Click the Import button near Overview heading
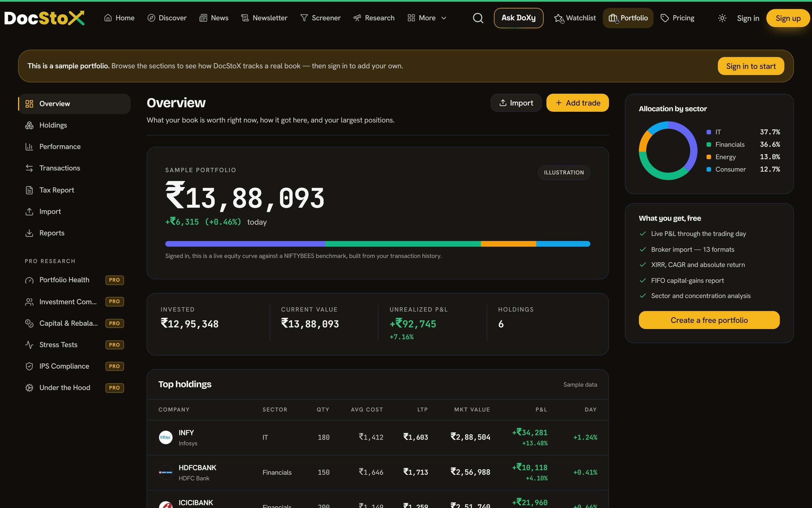The image size is (812, 508). tap(516, 103)
